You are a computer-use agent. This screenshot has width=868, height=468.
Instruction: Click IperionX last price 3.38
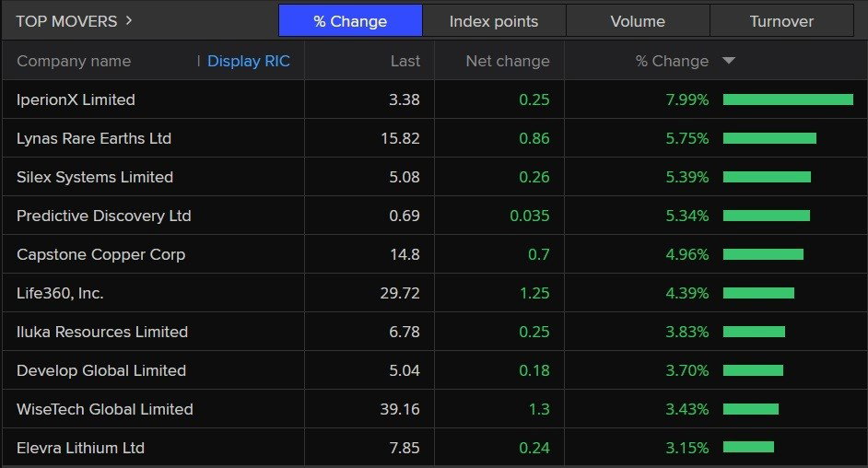405,99
